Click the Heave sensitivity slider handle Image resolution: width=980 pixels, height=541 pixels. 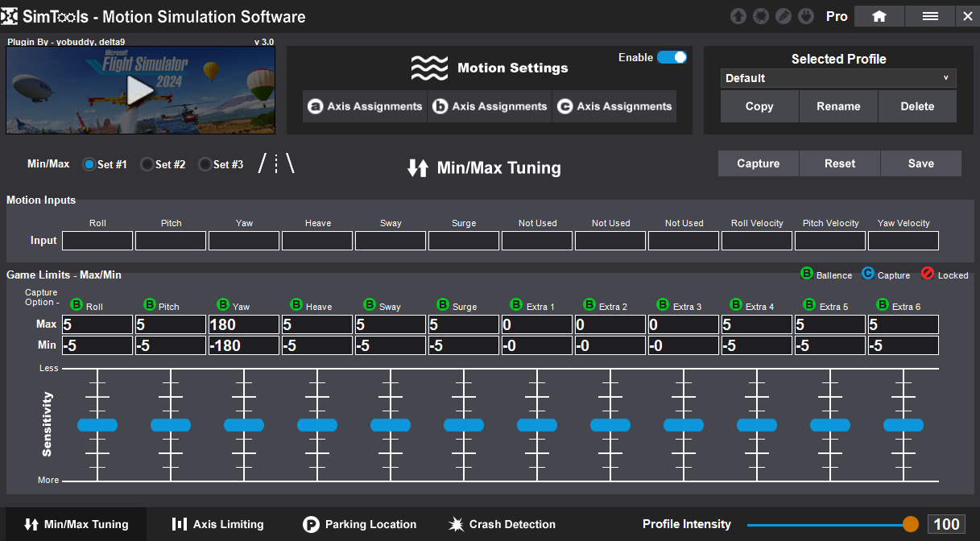[317, 424]
